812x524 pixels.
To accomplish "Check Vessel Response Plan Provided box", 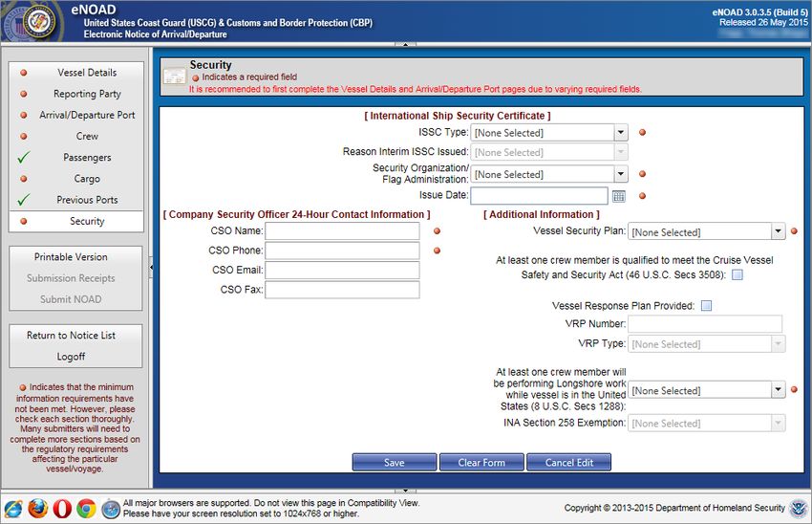I will click(706, 306).
